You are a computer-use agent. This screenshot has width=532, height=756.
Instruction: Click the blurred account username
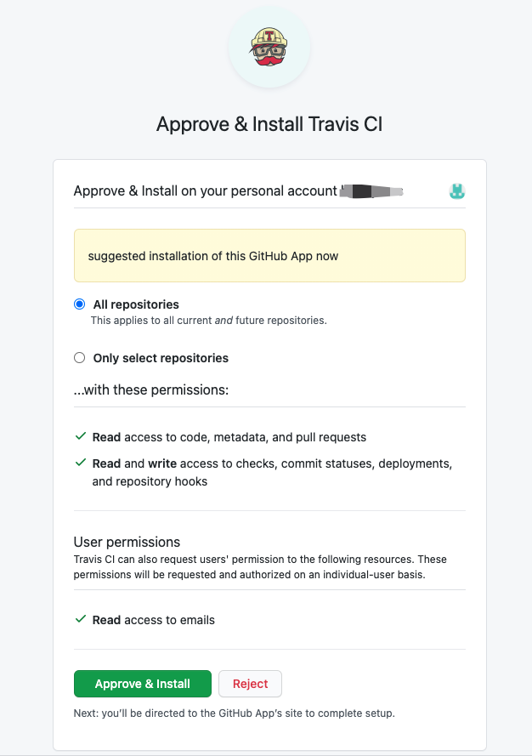(371, 191)
